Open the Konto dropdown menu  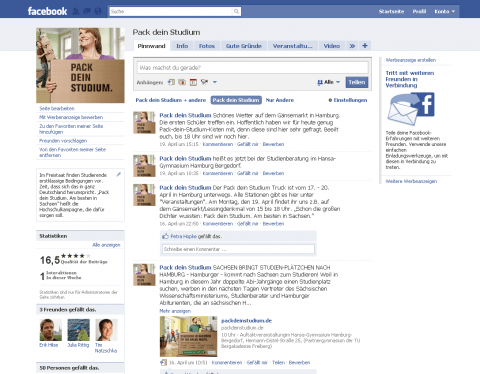tap(444, 11)
